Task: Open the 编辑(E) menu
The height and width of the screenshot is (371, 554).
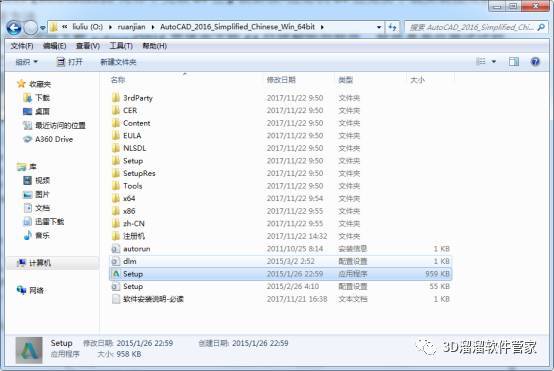Action: click(54, 46)
